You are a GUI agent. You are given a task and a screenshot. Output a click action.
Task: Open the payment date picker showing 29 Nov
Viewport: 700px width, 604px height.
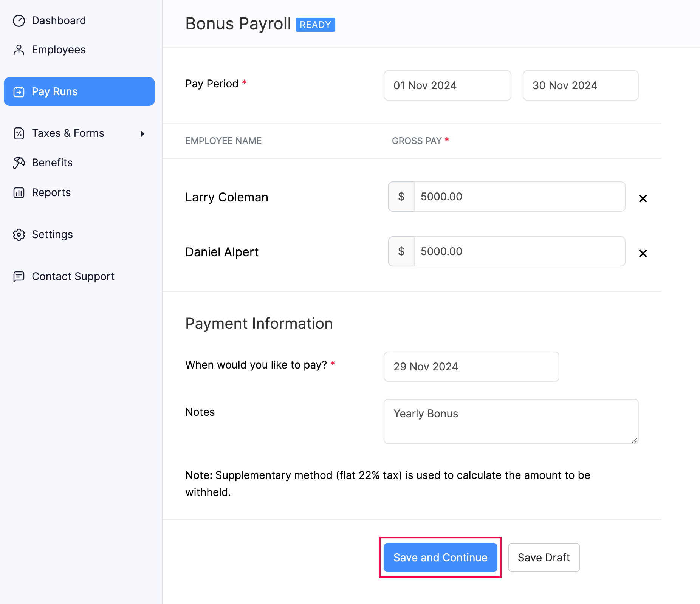coord(471,366)
